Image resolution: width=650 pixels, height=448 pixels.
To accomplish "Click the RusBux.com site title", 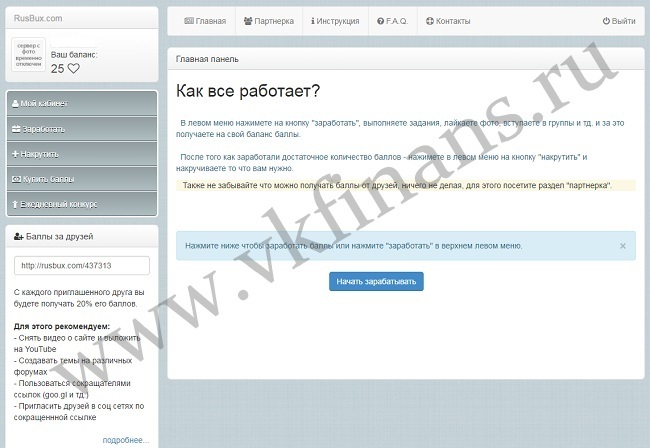I will click(38, 18).
